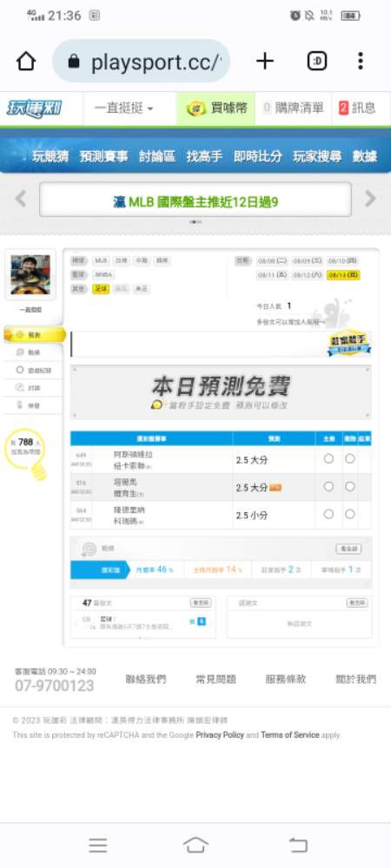
Task: Click the 聯絡我們 footer link
Action: click(x=146, y=680)
